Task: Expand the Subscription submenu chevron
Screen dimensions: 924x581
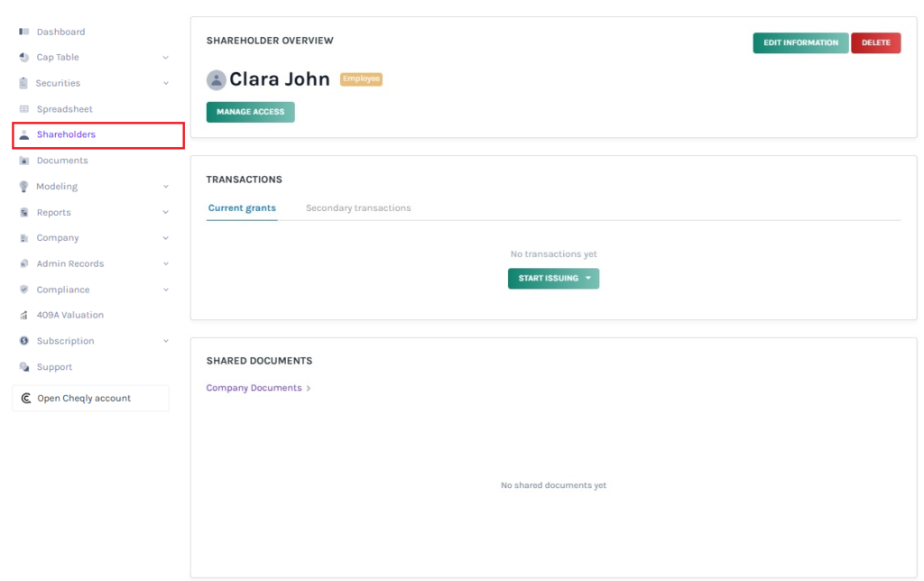Action: 165,342
